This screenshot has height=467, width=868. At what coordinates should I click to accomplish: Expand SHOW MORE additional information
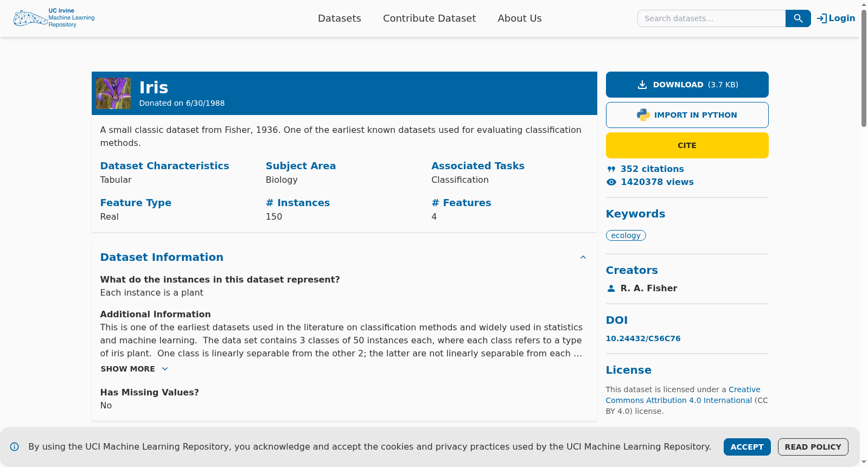click(x=135, y=369)
